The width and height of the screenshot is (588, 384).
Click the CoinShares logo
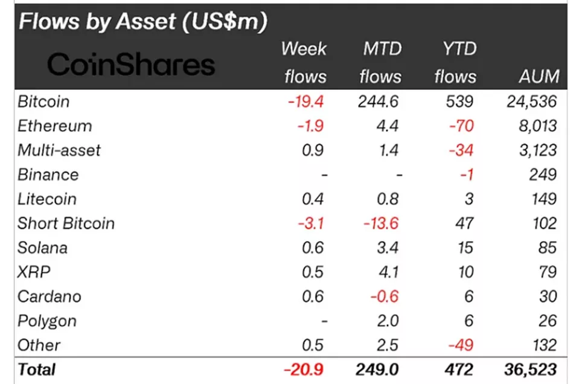pos(131,64)
